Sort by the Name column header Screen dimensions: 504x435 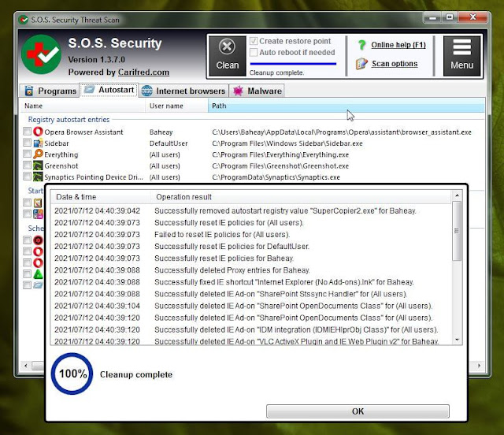coord(83,106)
